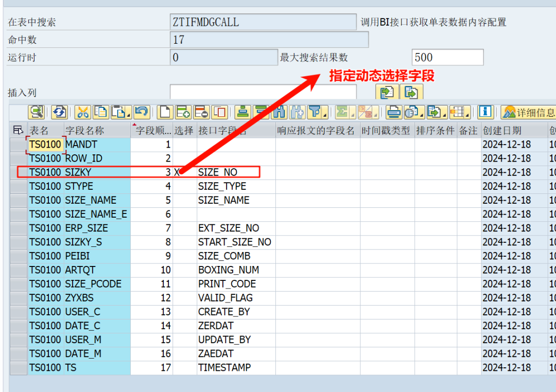
Task: Click the Sort ascending icon
Action: pos(243,112)
